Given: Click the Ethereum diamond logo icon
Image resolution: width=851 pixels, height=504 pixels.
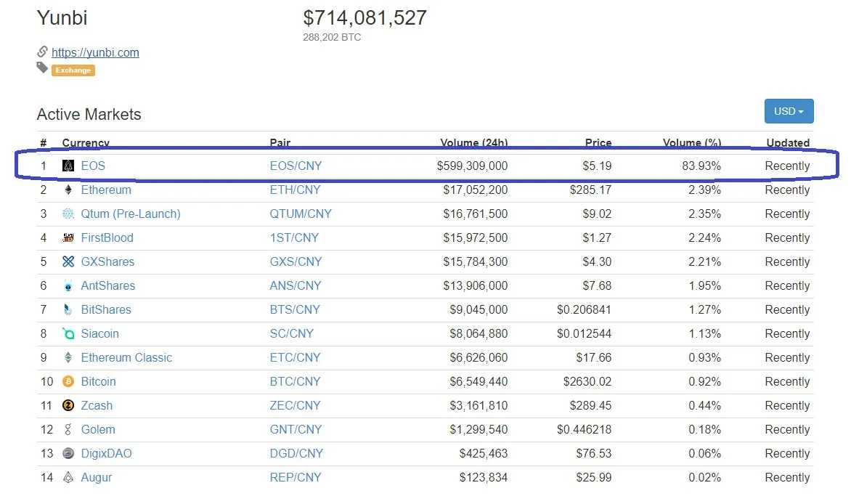Looking at the screenshot, I should coord(68,190).
